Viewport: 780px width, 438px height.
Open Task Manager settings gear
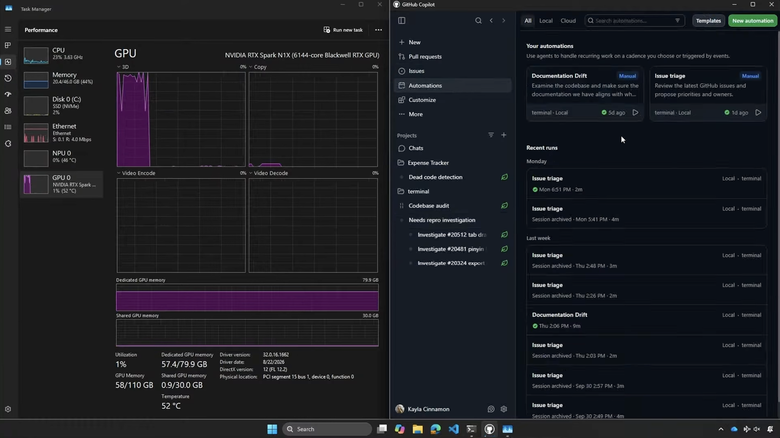click(8, 409)
